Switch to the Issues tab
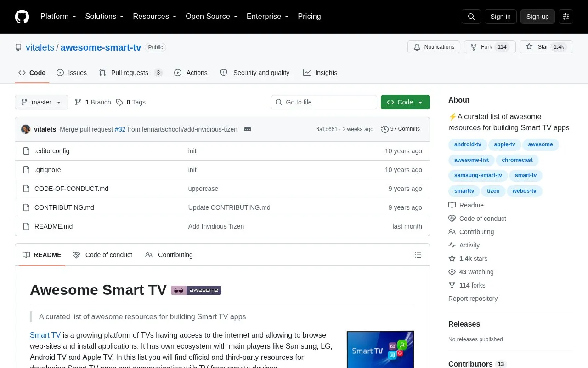The image size is (588, 368). pos(72,73)
